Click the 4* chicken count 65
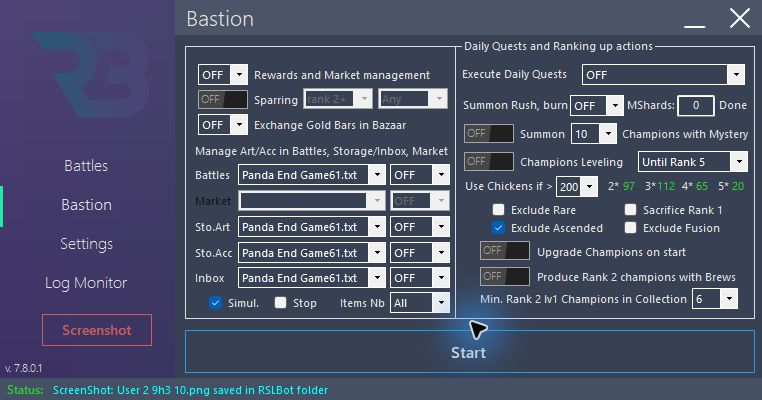 [702, 186]
